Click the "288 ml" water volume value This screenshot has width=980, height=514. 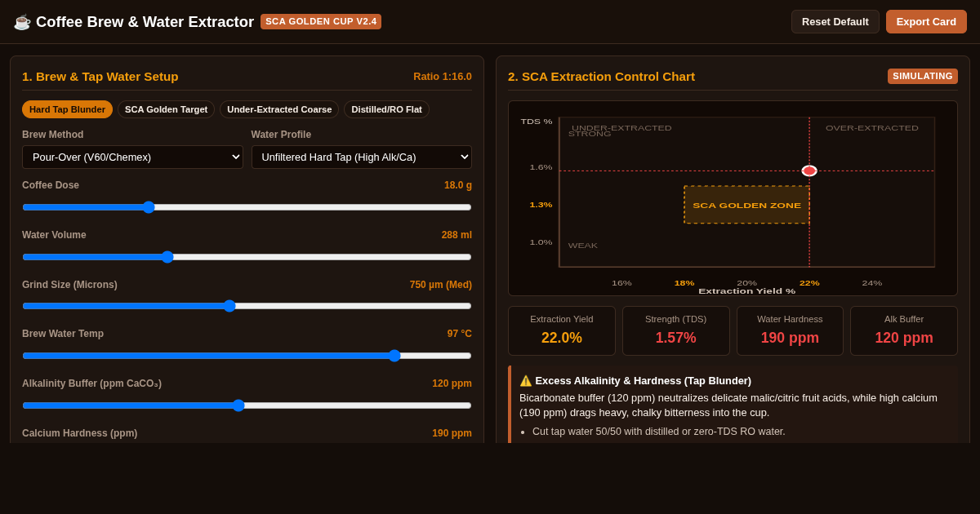pyautogui.click(x=457, y=235)
